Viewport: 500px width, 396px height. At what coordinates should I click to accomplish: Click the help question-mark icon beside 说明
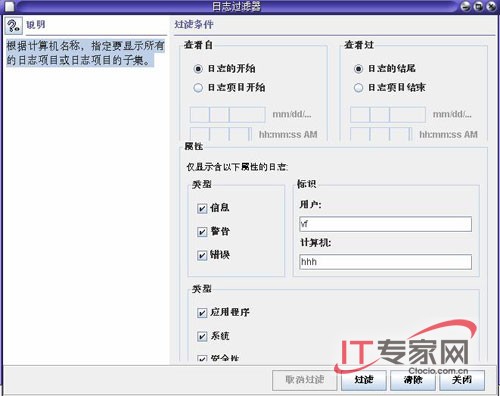coord(13,26)
